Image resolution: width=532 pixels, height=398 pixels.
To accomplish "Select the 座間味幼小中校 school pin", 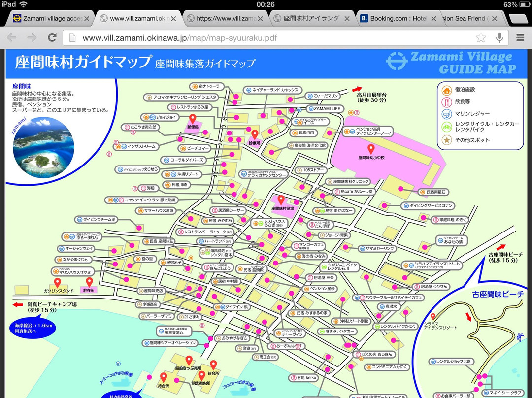I will click(371, 148).
